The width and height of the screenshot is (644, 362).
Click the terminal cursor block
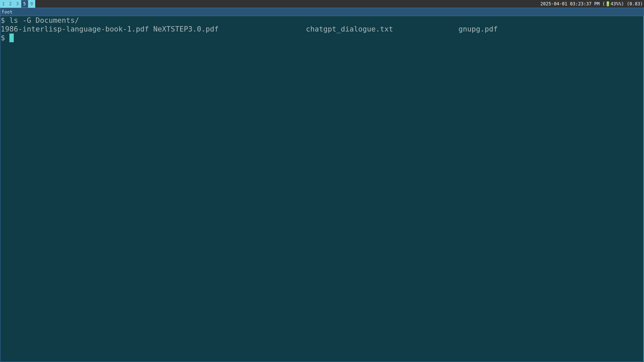[x=11, y=38]
